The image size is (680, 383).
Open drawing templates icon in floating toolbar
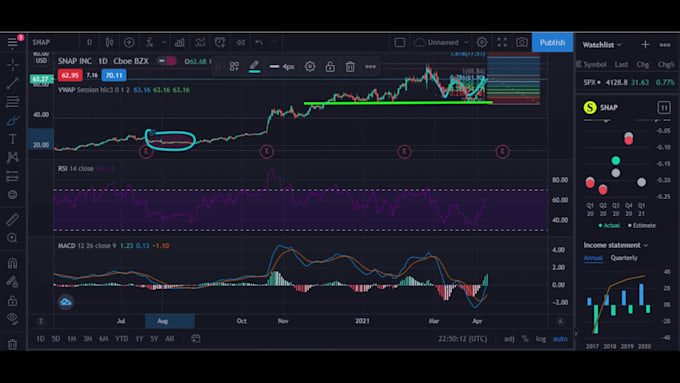pyautogui.click(x=234, y=66)
